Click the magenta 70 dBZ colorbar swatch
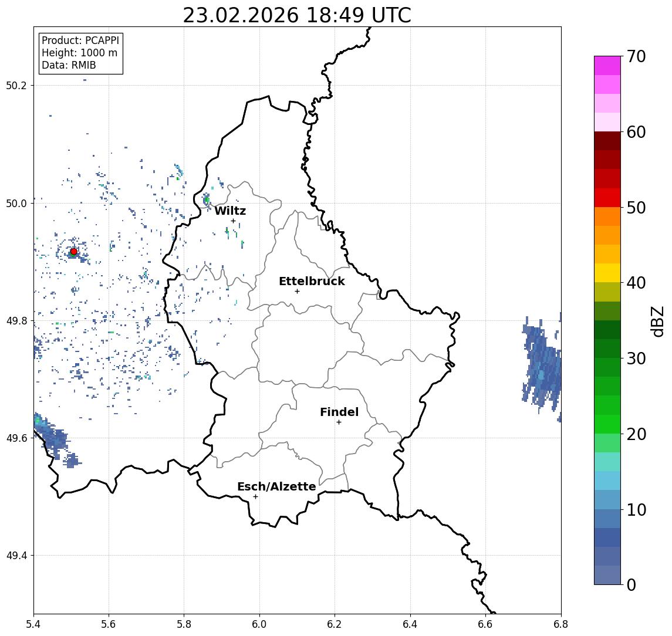 click(x=607, y=66)
